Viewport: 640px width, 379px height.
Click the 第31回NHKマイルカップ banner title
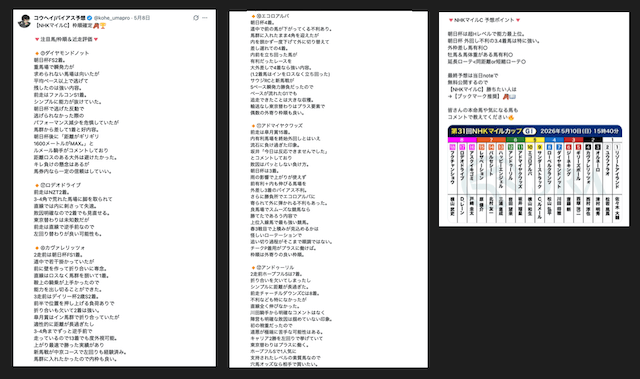pyautogui.click(x=486, y=131)
